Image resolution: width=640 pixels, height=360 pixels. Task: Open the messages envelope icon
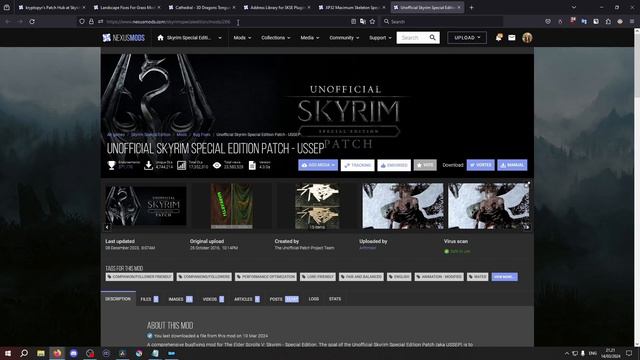coord(511,38)
